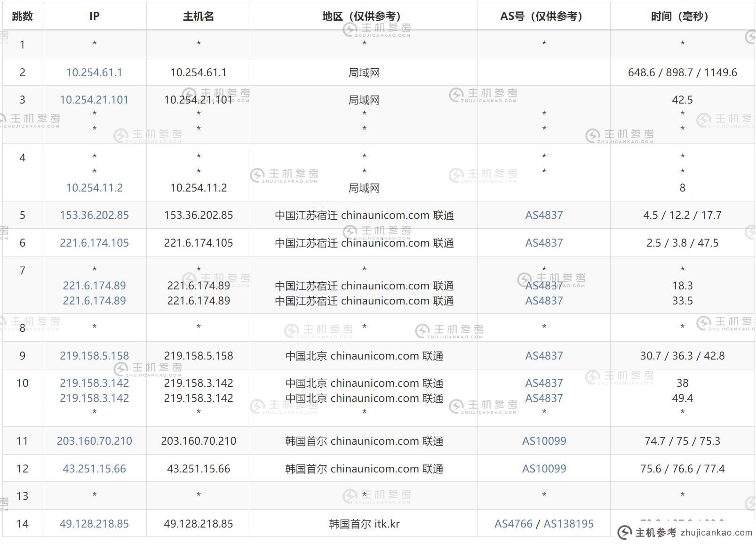Open AS138195 link in hop 14 row
The height and width of the screenshot is (544, 756).
[568, 524]
